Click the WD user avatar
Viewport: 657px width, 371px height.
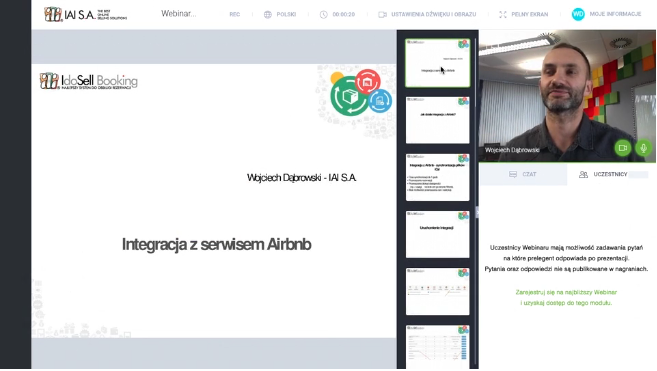point(578,14)
